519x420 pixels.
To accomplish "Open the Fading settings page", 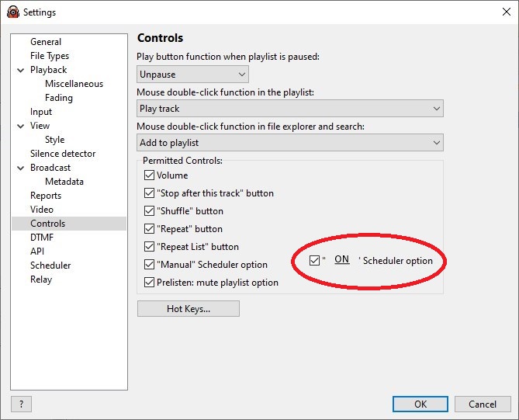I will 59,98.
